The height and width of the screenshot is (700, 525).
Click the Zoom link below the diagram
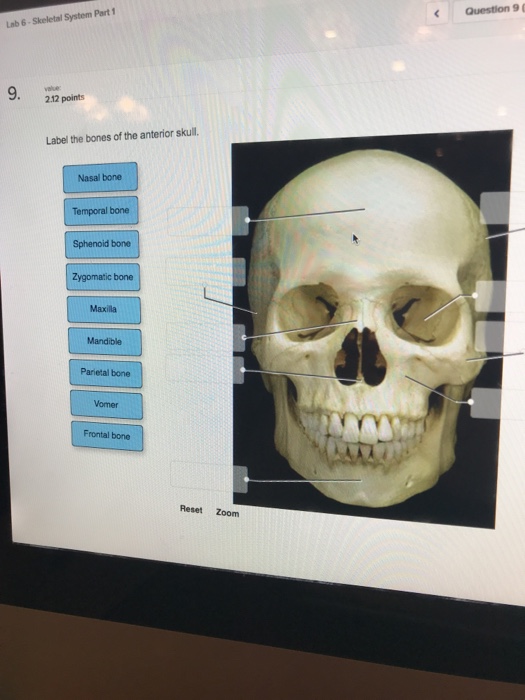coord(228,513)
